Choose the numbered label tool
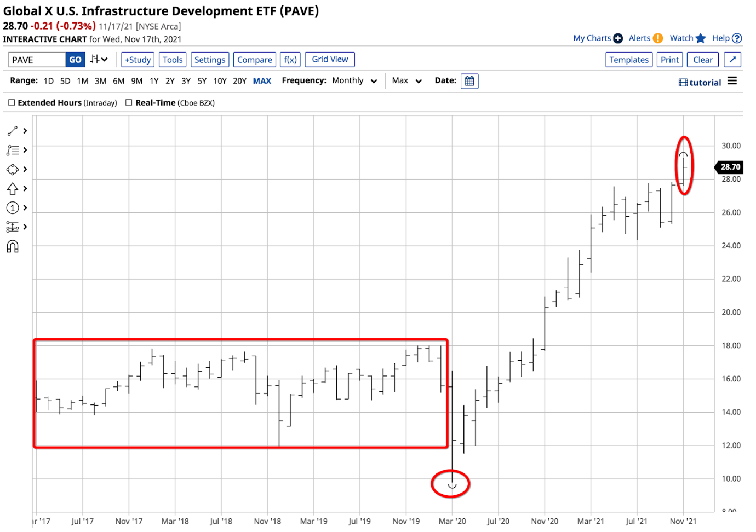The width and height of the screenshot is (756, 532). (x=12, y=207)
